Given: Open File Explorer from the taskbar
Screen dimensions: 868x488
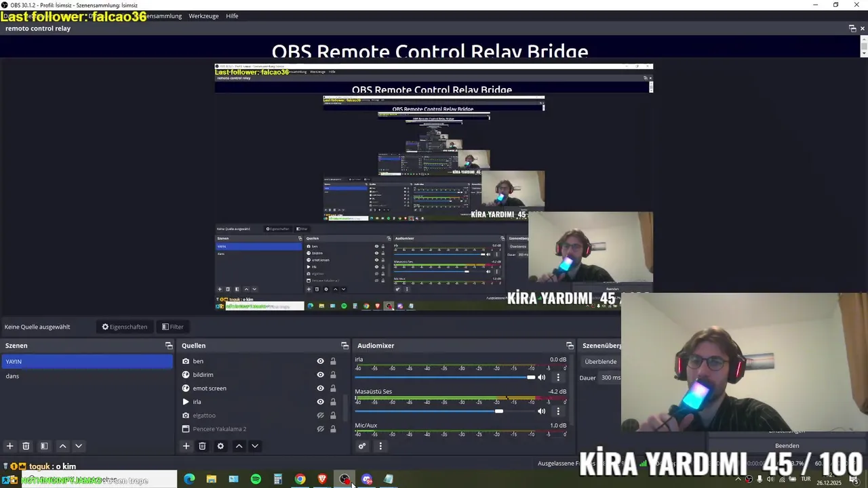Looking at the screenshot, I should pyautogui.click(x=212, y=479).
